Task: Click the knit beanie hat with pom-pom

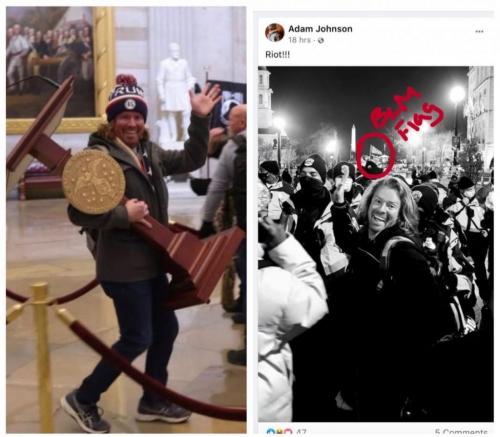Action: (127, 98)
